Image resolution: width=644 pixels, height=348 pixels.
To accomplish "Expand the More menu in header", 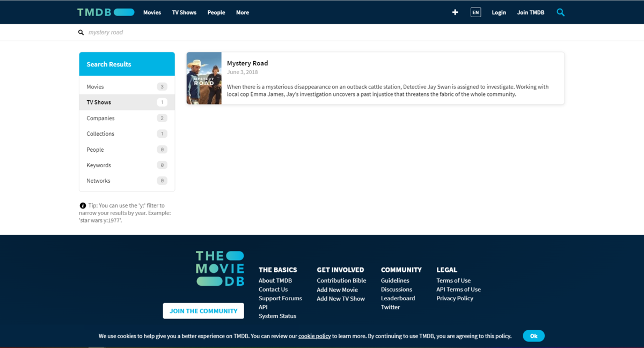I will coord(243,12).
